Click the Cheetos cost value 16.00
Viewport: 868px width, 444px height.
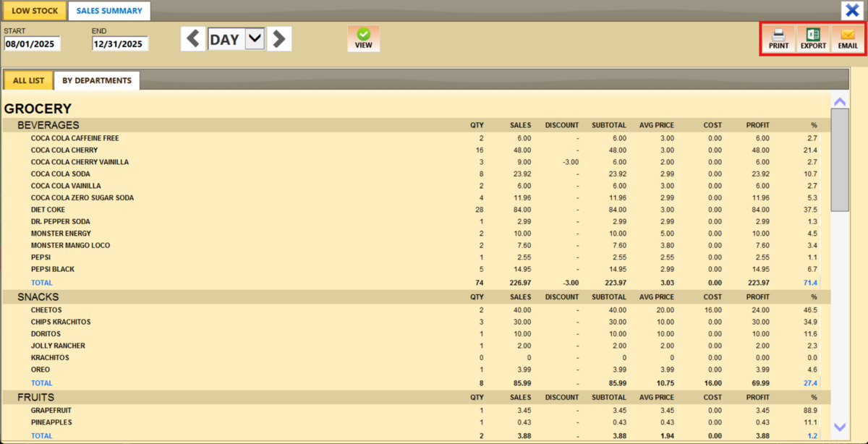pyautogui.click(x=712, y=310)
